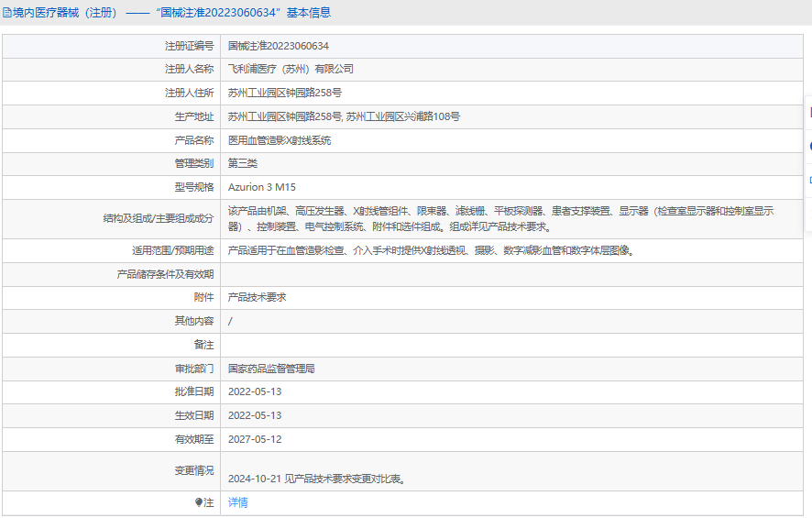The image size is (812, 518).
Task: Click the 审批部门 label
Action: pyautogui.click(x=194, y=369)
